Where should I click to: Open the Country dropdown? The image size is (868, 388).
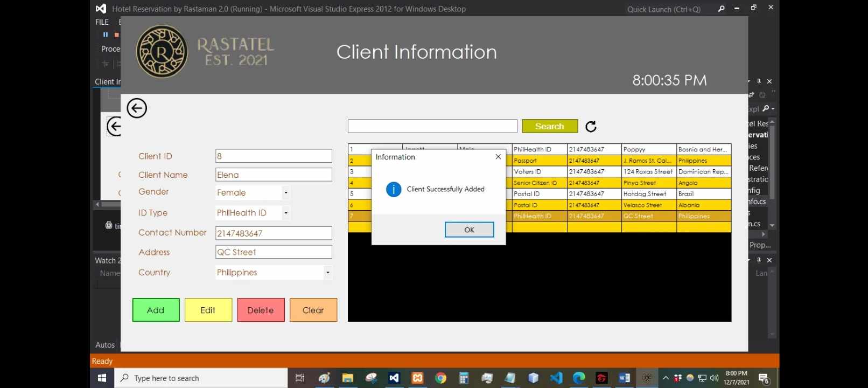tap(327, 273)
